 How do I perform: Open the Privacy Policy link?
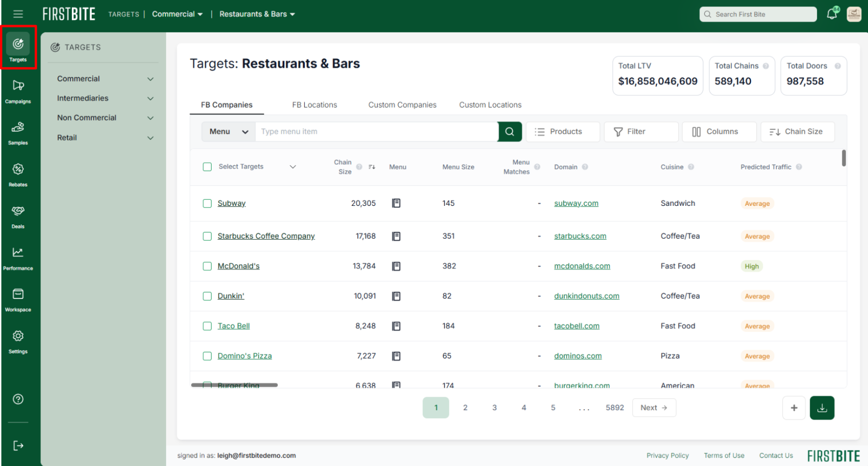click(x=667, y=456)
